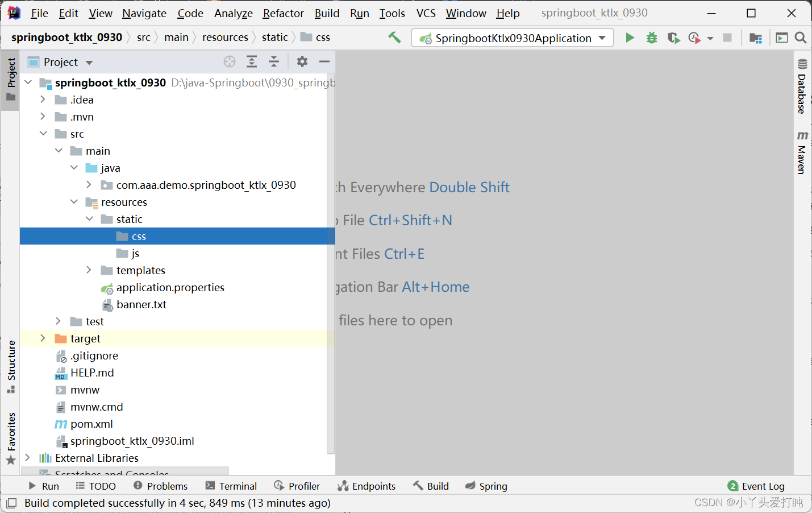Expand the test folder
This screenshot has width=812, height=513.
pos(58,321)
